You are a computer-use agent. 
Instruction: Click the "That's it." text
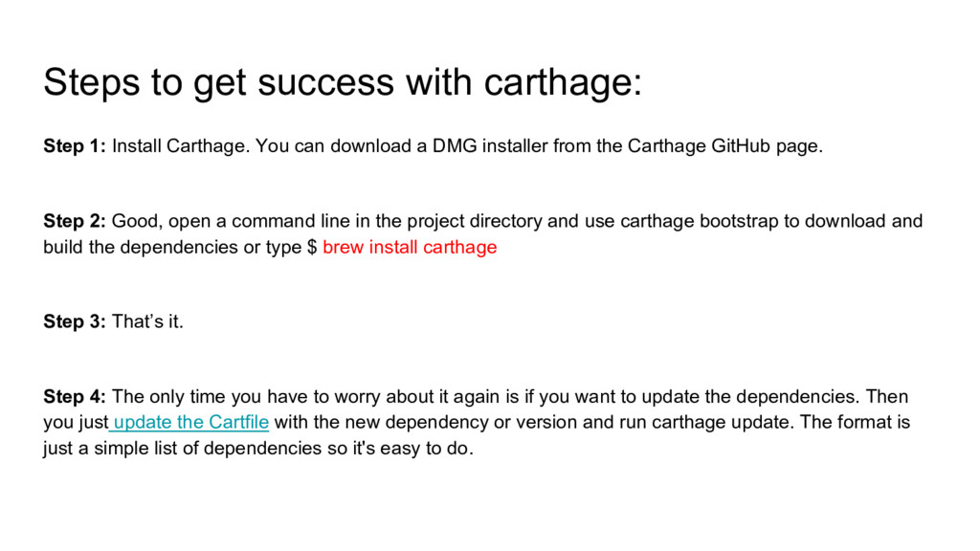click(147, 321)
